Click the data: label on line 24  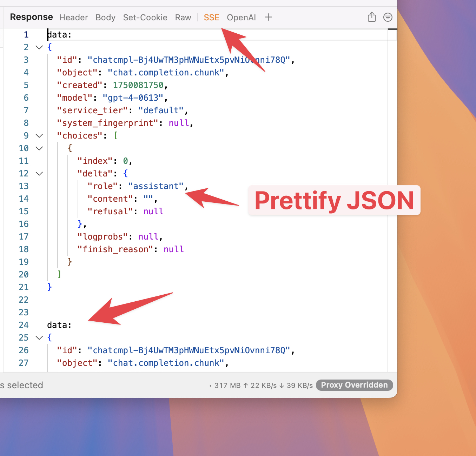click(59, 325)
